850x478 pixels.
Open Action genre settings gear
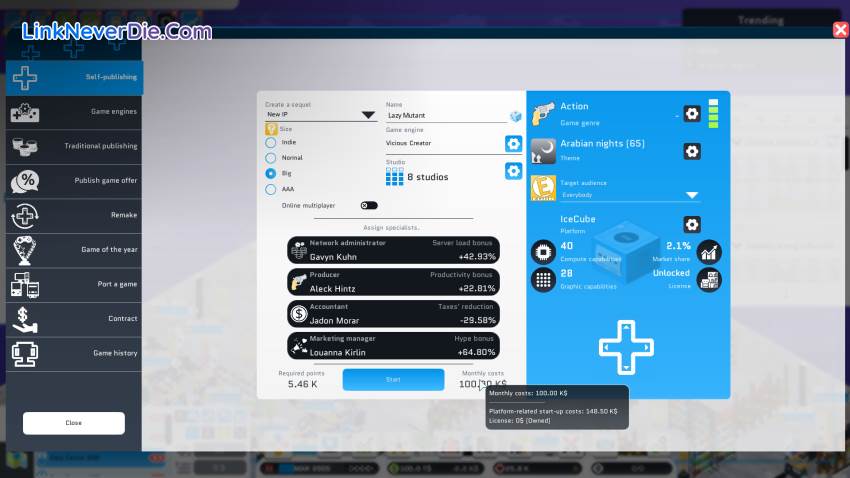coord(691,114)
